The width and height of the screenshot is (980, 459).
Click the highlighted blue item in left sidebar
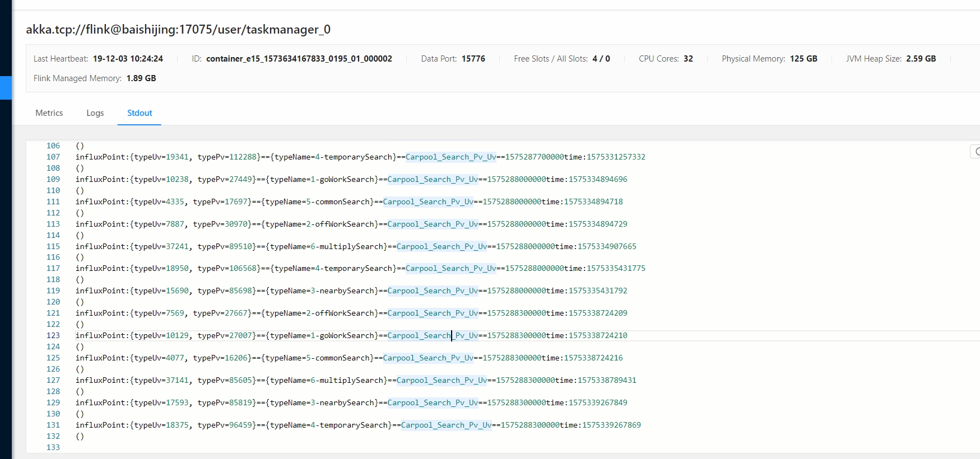click(6, 88)
